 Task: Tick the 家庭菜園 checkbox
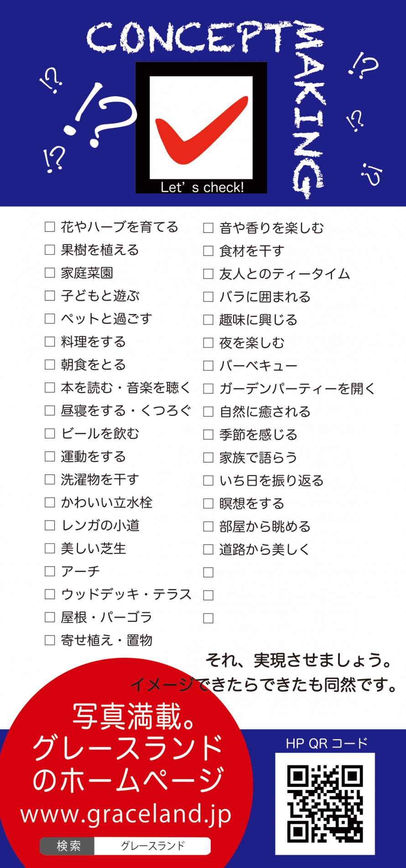[50, 273]
